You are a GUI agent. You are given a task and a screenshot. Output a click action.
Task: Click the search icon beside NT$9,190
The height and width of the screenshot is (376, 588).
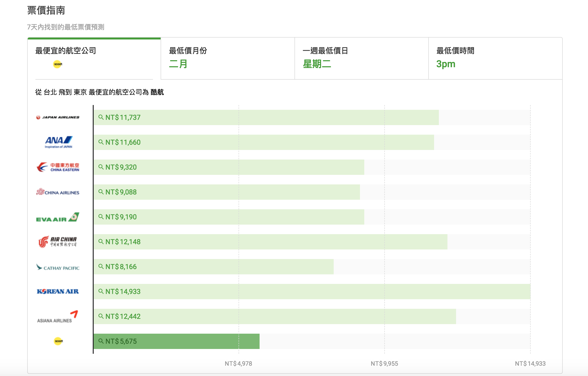pos(101,217)
